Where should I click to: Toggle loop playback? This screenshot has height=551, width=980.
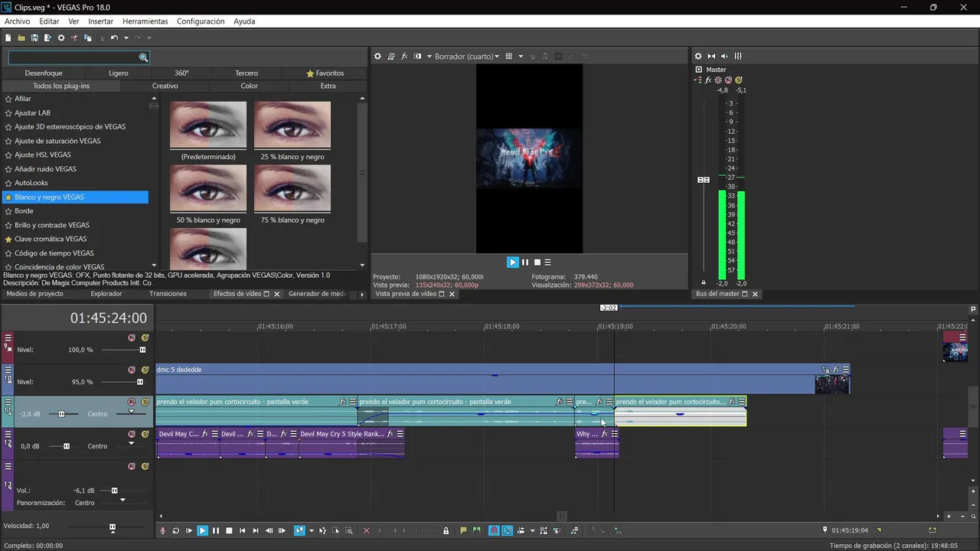pos(175,530)
